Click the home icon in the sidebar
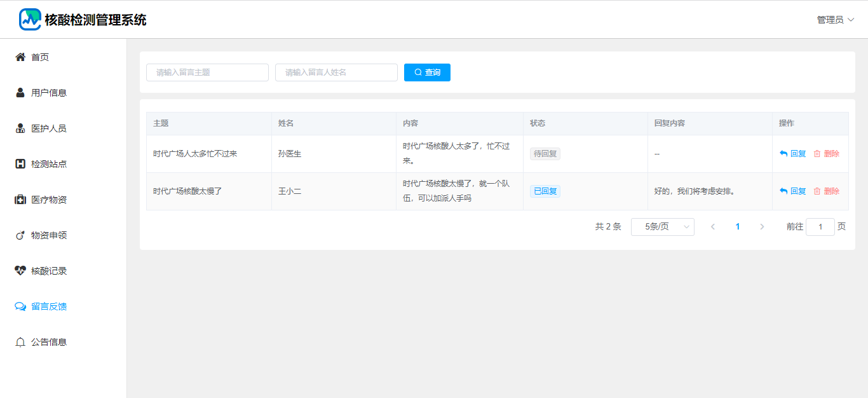This screenshot has height=398, width=868. pos(20,57)
